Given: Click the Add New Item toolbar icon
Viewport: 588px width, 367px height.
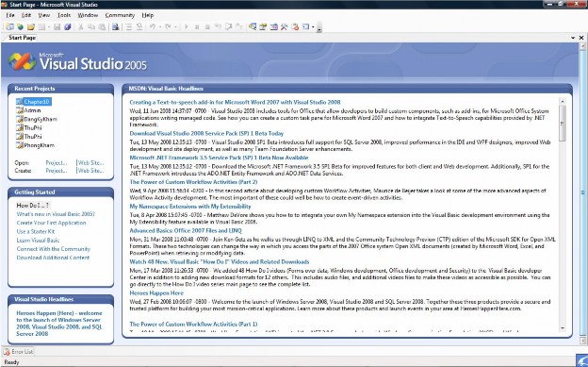Looking at the screenshot, I should (41, 26).
